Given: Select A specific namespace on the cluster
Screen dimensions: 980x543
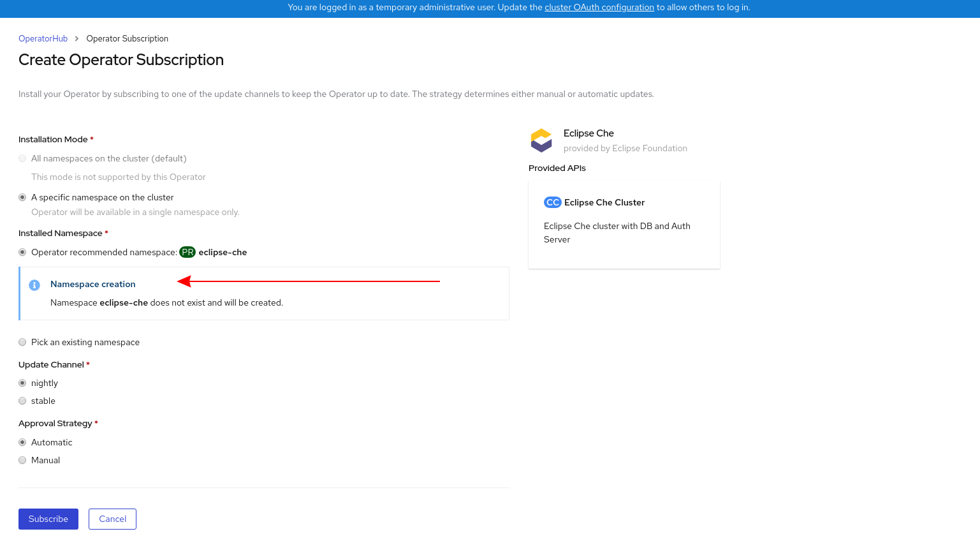Looking at the screenshot, I should point(22,197).
